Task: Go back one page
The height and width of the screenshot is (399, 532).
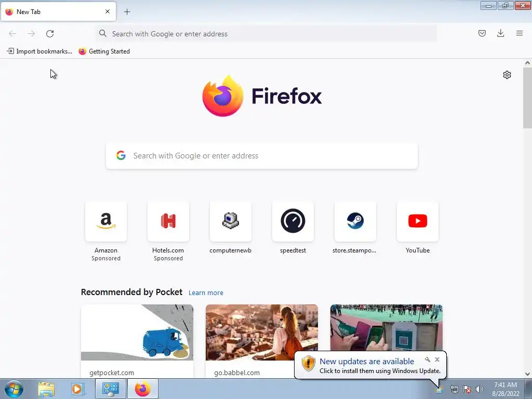Action: click(x=12, y=34)
